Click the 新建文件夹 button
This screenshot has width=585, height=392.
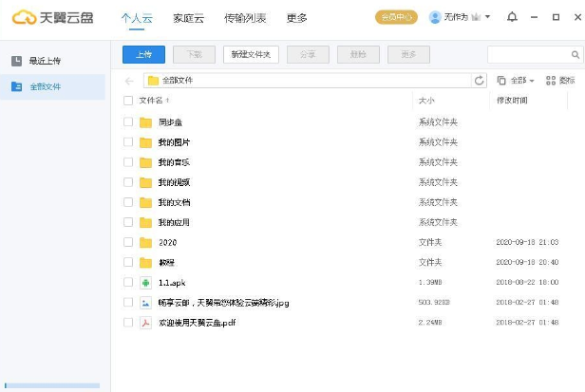[x=251, y=55]
